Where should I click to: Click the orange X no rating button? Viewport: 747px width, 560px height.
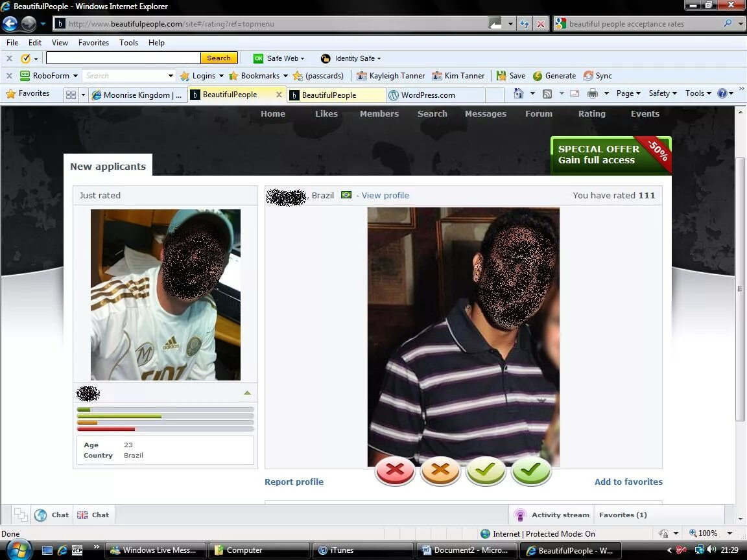click(x=440, y=471)
